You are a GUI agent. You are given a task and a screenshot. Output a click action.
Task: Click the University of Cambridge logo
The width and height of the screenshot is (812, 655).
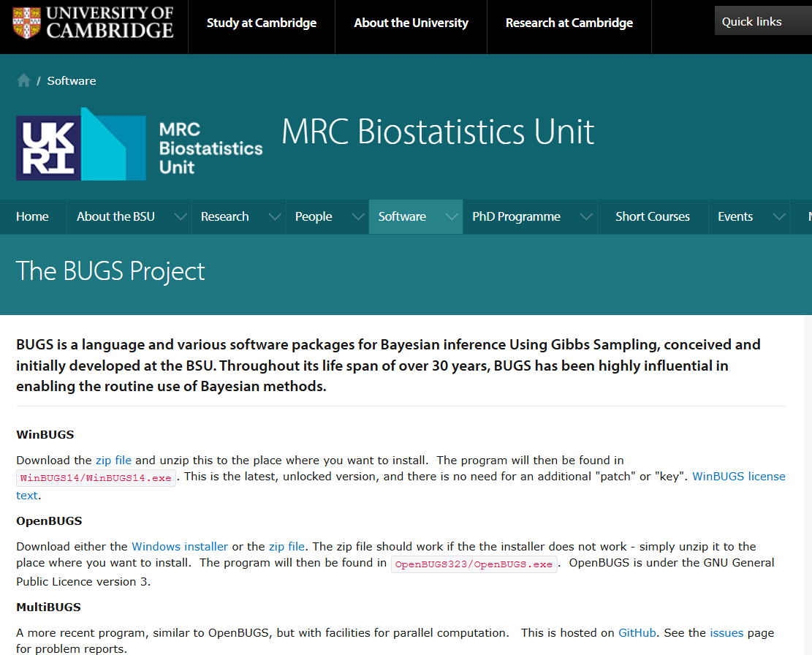click(x=93, y=23)
